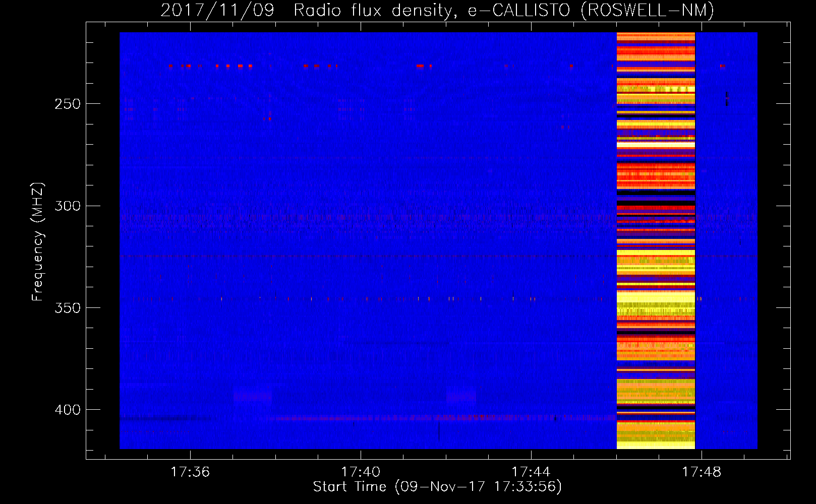Click the 250 frequency tick label
Viewport: 816px width, 504px height.
pyautogui.click(x=68, y=104)
